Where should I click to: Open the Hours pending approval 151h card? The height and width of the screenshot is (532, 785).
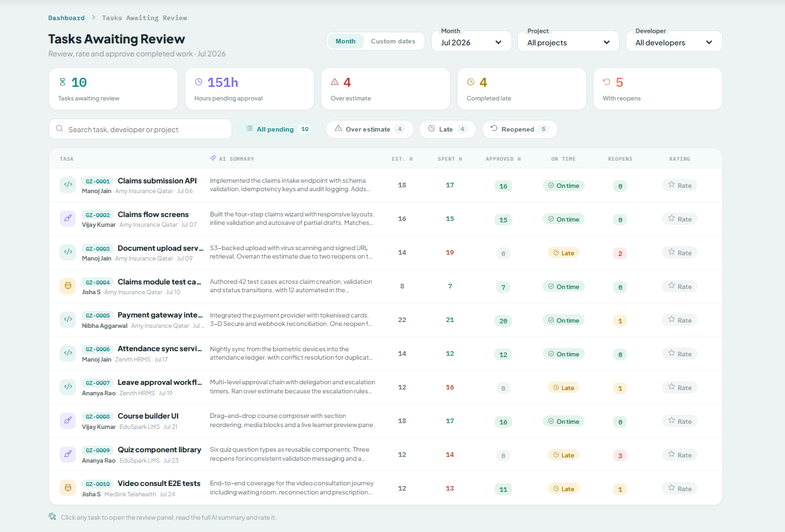(250, 89)
